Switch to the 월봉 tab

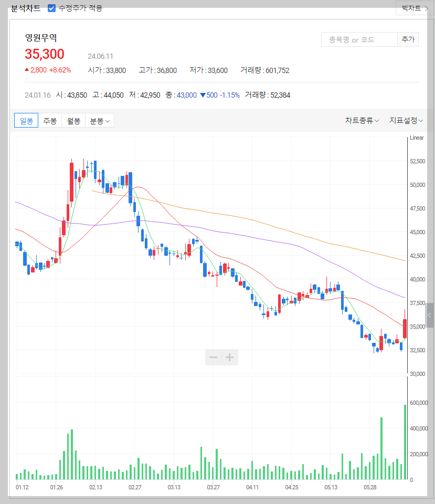[73, 121]
